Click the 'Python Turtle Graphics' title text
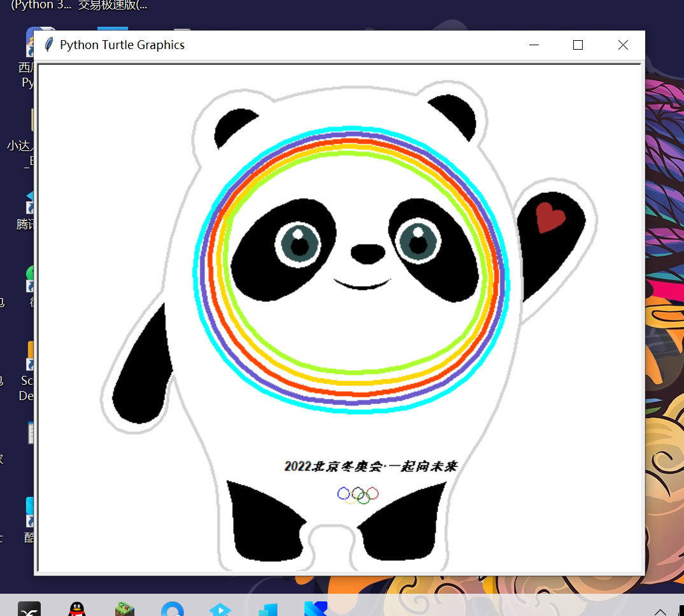The height and width of the screenshot is (616, 684). [122, 45]
